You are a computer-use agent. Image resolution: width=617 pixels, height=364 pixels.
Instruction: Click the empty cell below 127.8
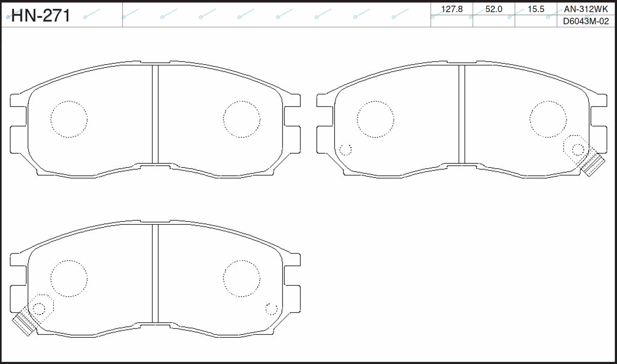tap(452, 21)
